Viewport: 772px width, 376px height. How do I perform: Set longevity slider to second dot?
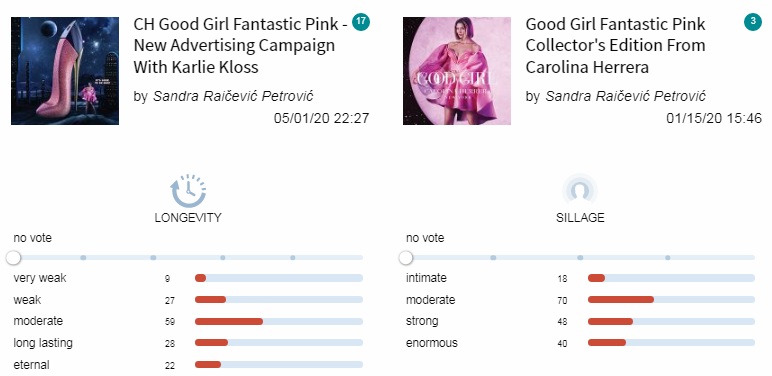[153, 257]
